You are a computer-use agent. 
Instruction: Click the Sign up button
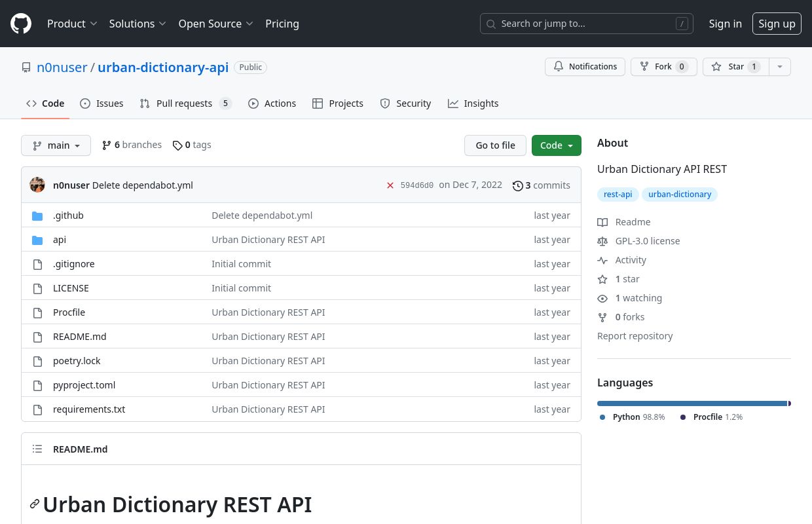777,24
